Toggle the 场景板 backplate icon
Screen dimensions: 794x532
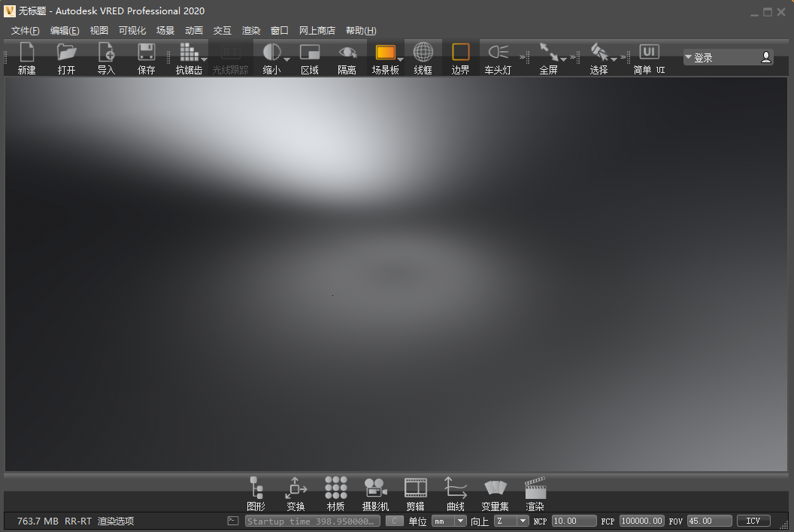pos(386,52)
